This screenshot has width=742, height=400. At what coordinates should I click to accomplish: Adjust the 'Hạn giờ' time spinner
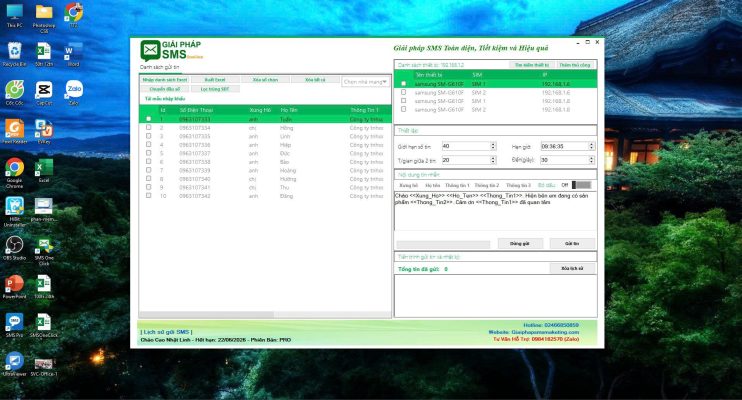click(x=591, y=146)
